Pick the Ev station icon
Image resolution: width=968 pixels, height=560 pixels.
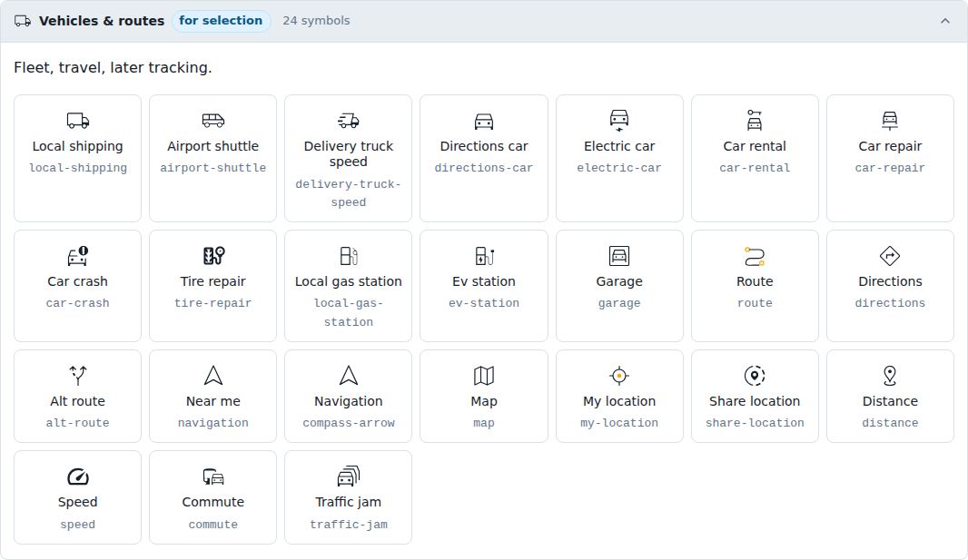pyautogui.click(x=484, y=255)
